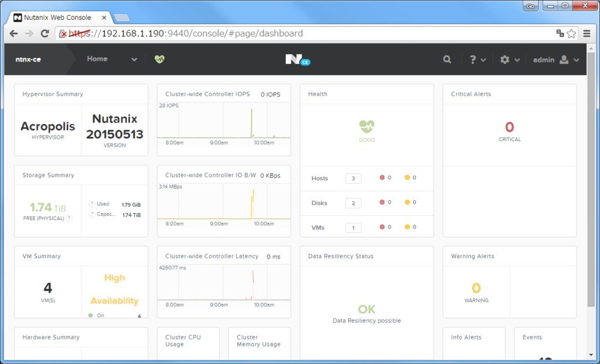Click the translate page icon

(x=560, y=33)
